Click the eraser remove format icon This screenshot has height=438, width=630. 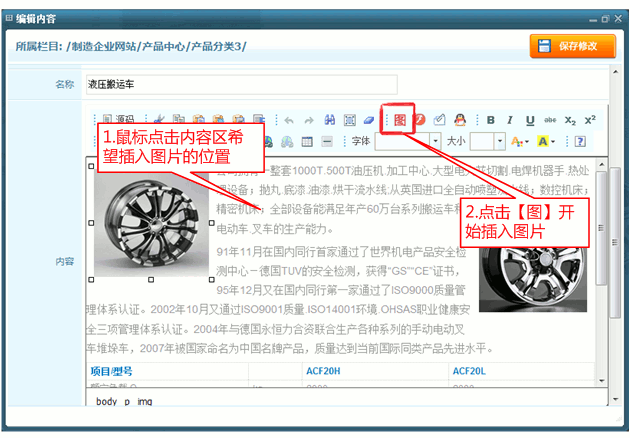[369, 120]
